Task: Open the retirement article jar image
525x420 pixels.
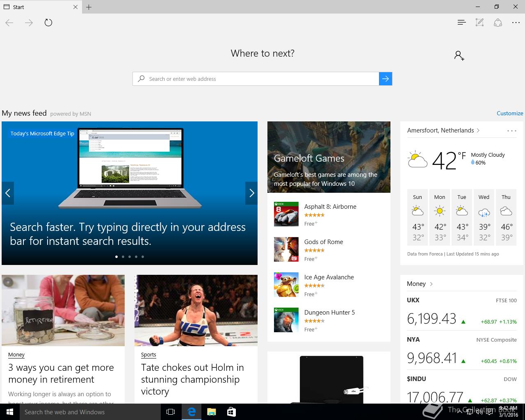Action: (x=63, y=310)
